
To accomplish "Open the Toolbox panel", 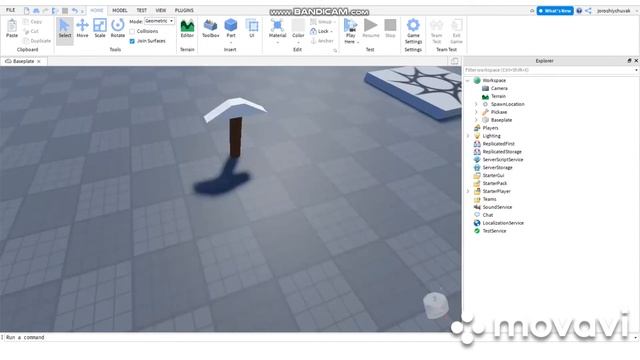I will point(211,29).
